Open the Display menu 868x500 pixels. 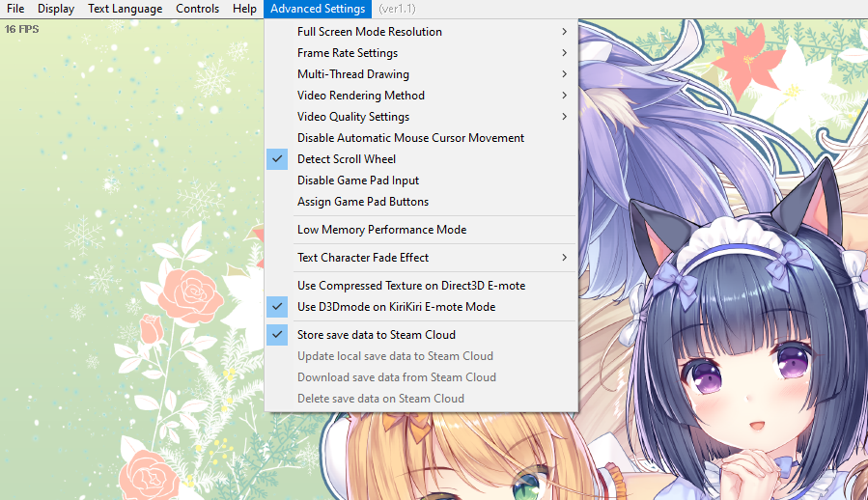pyautogui.click(x=56, y=9)
